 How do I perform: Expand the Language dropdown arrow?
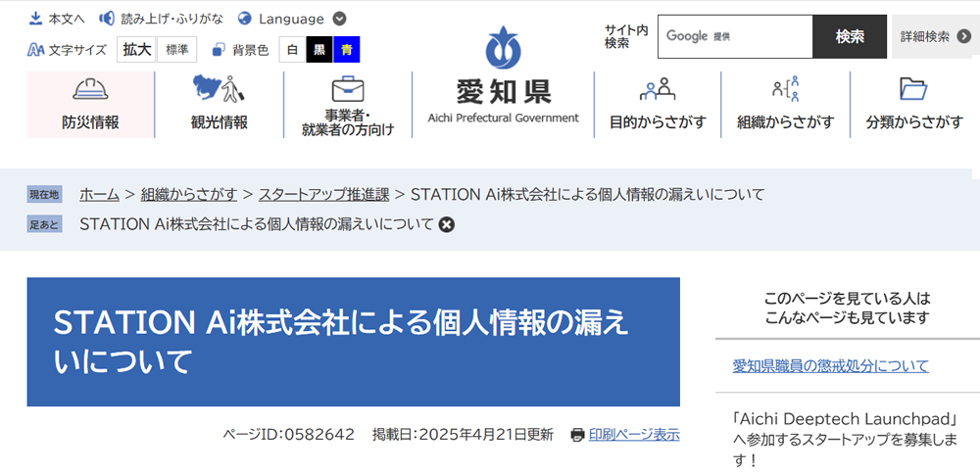339,19
